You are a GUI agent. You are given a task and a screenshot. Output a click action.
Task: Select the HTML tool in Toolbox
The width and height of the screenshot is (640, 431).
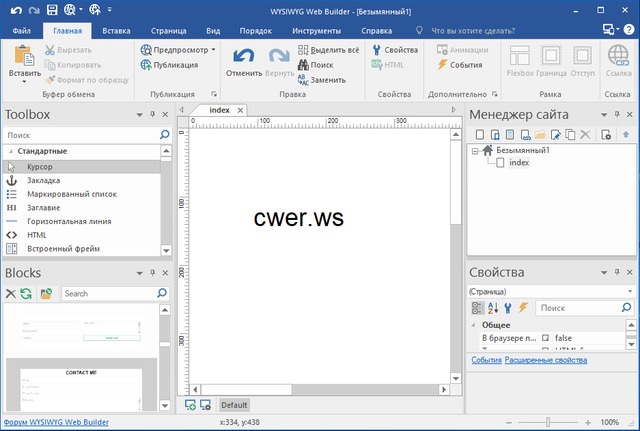point(36,235)
